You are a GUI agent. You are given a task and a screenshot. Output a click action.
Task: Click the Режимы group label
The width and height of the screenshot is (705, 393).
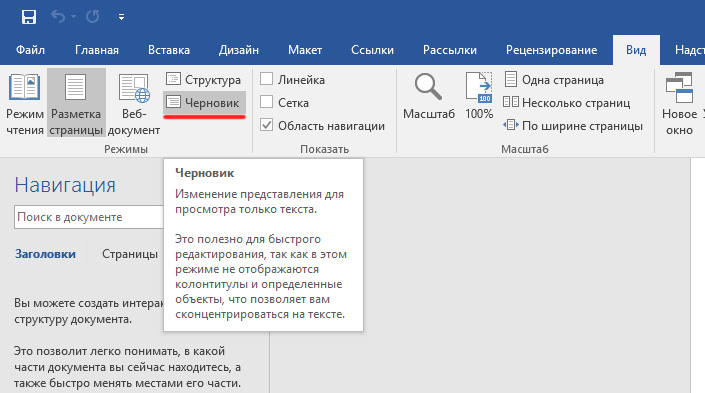point(126,149)
